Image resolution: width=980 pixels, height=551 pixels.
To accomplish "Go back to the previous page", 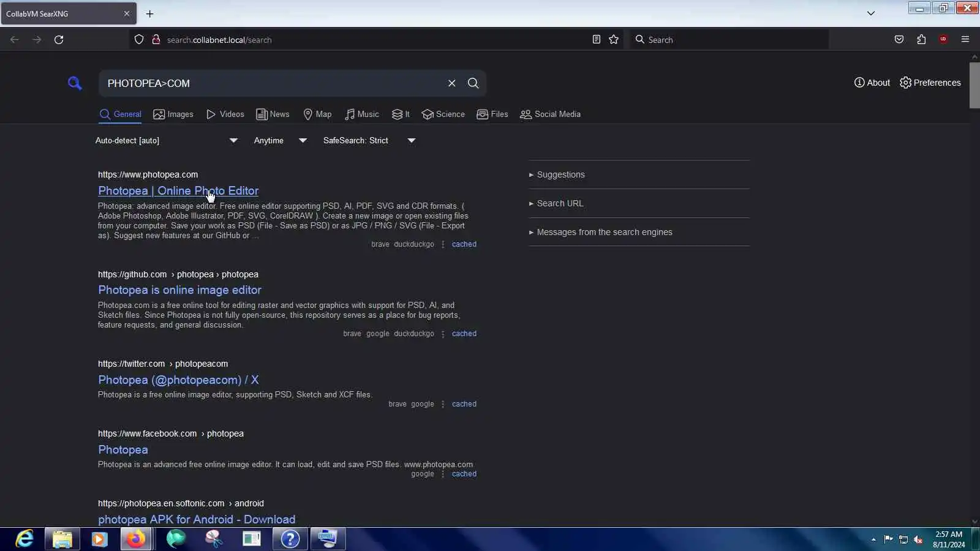I will click(15, 40).
